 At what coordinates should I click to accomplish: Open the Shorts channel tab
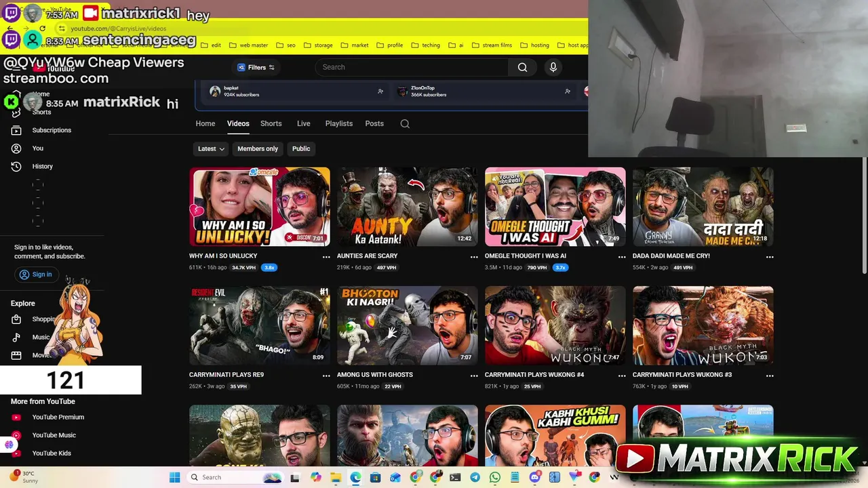coord(271,123)
